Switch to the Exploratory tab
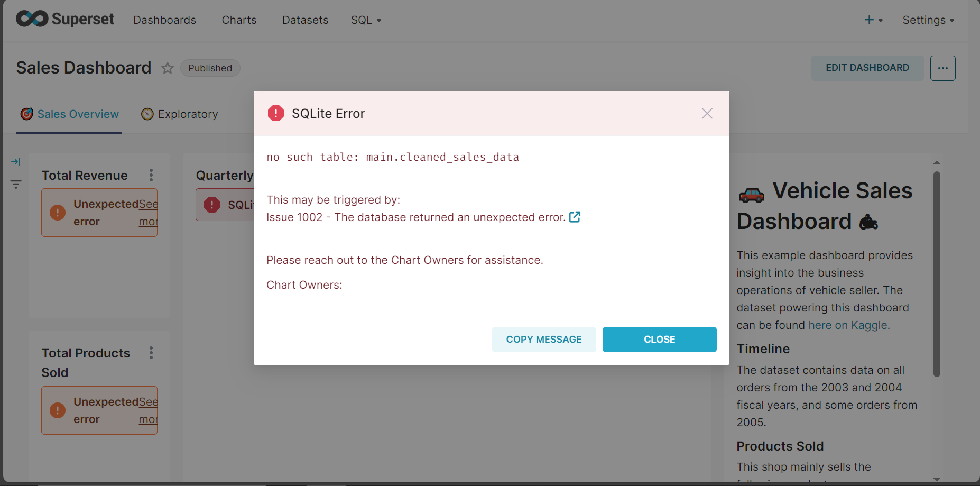 (180, 114)
